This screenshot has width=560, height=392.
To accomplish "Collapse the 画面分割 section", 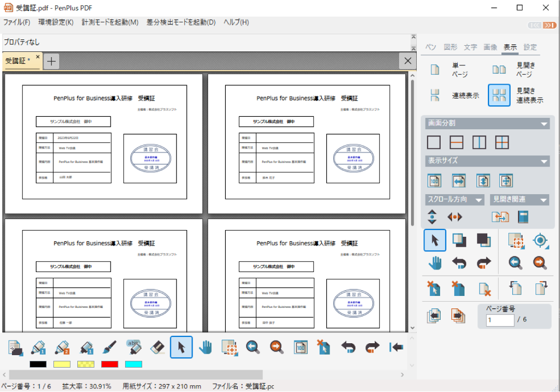I will click(543, 124).
